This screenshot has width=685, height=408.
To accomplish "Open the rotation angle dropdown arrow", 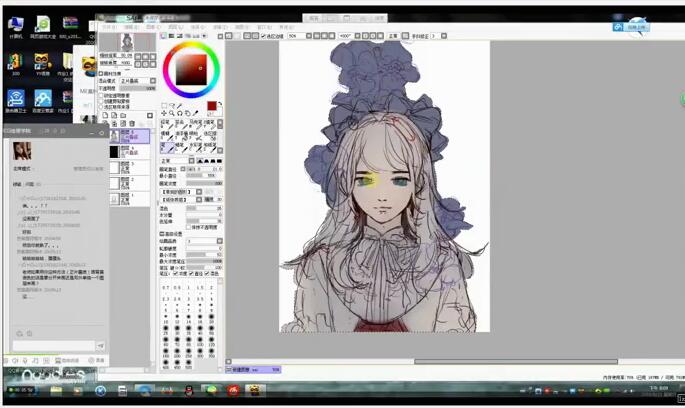I will pos(357,36).
